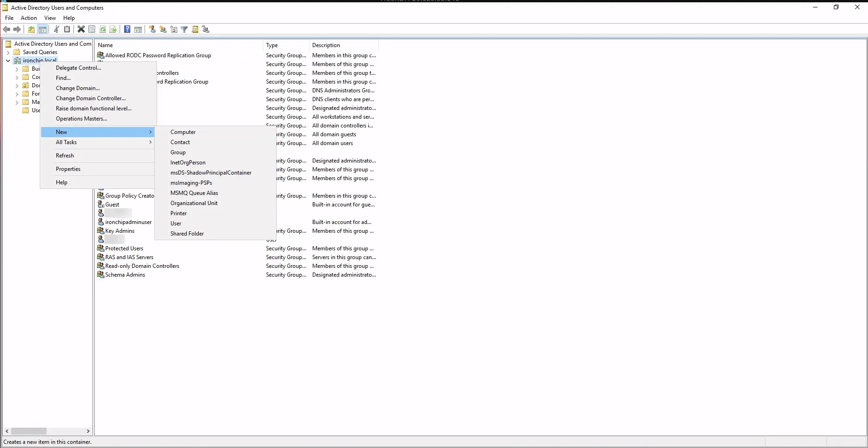Image resolution: width=868 pixels, height=448 pixels.
Task: Click the Cut scissors toolbar icon
Action: [56, 30]
